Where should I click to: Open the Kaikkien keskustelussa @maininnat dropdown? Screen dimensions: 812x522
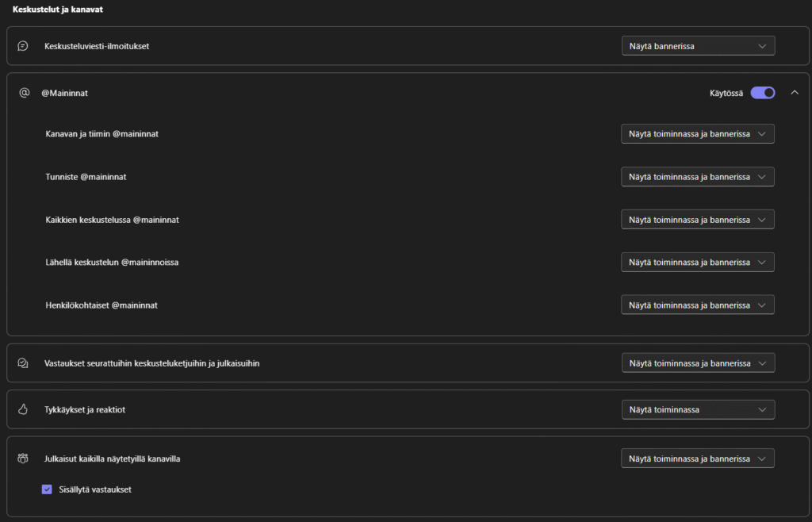697,220
